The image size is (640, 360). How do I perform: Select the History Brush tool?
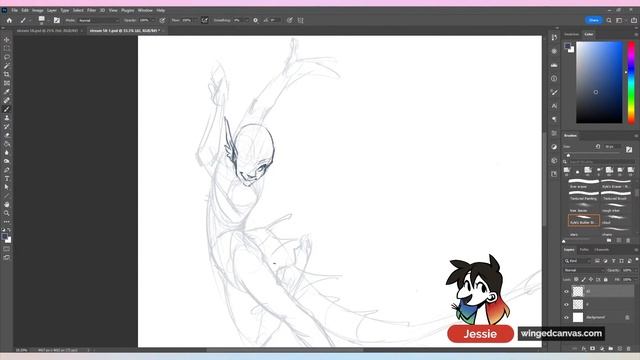7,126
